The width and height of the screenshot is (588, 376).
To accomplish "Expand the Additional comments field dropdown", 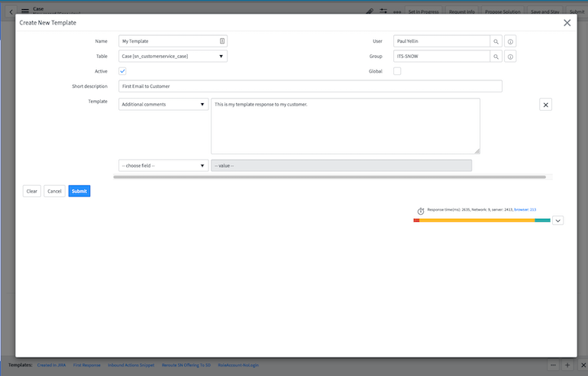I will pyautogui.click(x=163, y=104).
